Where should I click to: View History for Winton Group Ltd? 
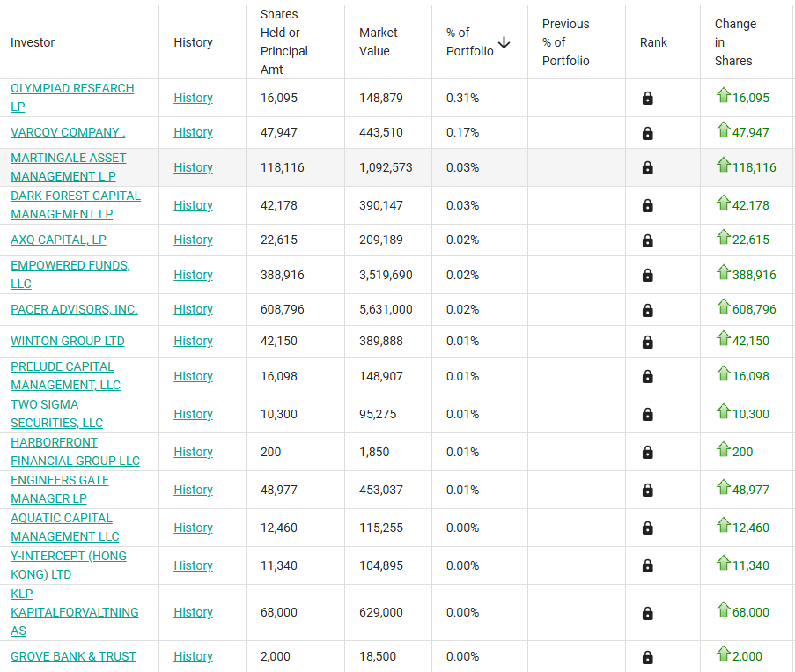(193, 341)
